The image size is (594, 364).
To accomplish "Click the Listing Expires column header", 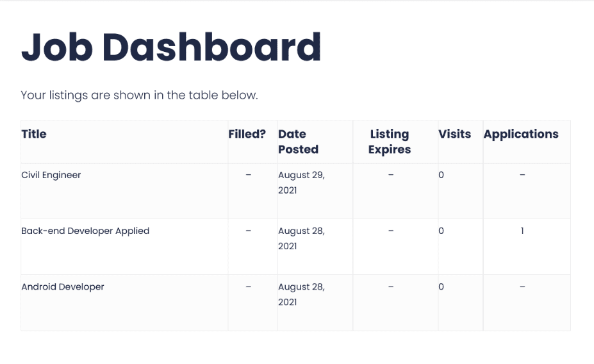I will 390,142.
